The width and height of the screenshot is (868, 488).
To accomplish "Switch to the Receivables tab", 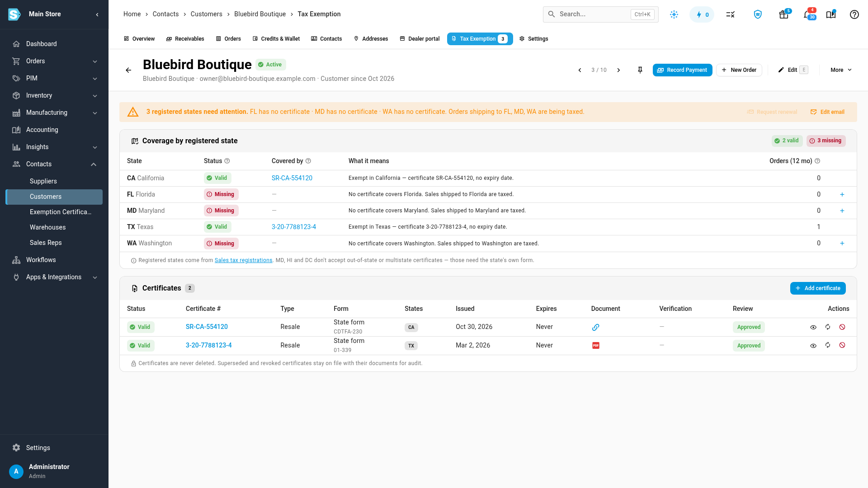I will click(185, 39).
